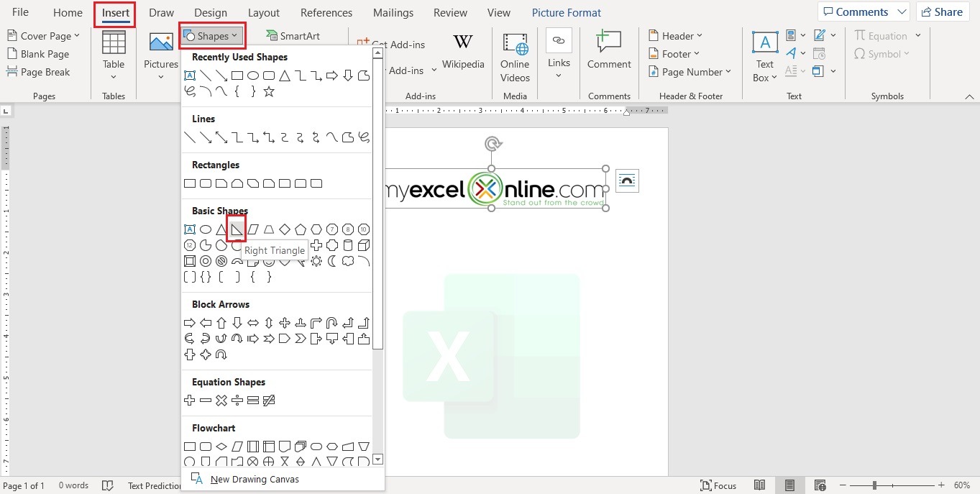
Task: Select the flowchart decision diamond
Action: click(221, 447)
